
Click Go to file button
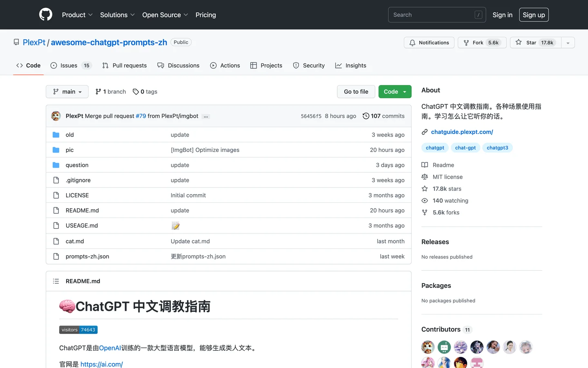pyautogui.click(x=356, y=92)
